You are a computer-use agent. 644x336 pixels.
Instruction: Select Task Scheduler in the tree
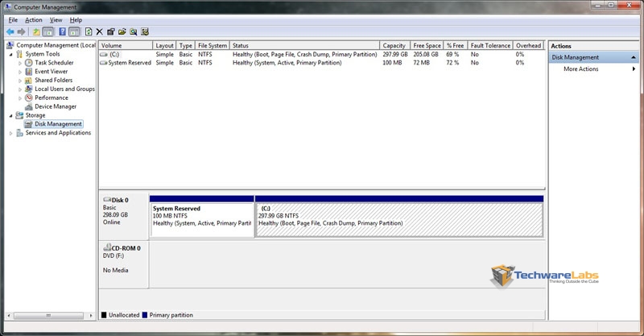[53, 63]
